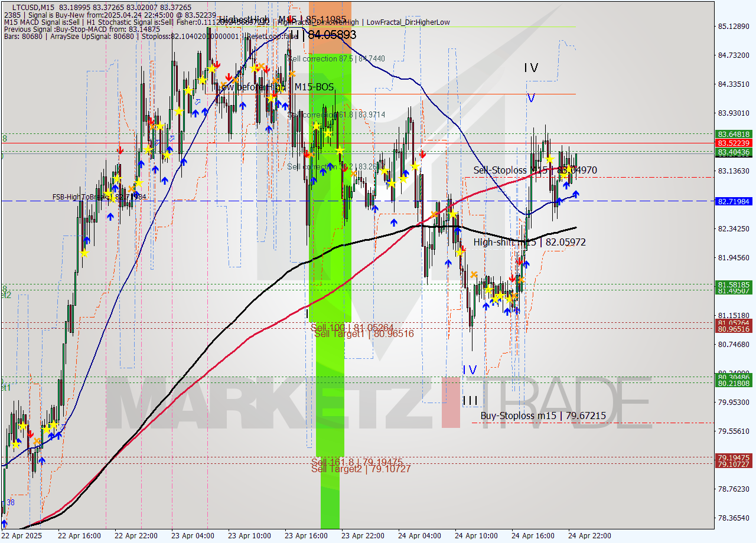Select the blue 82.71984 price level tag

tap(734, 202)
